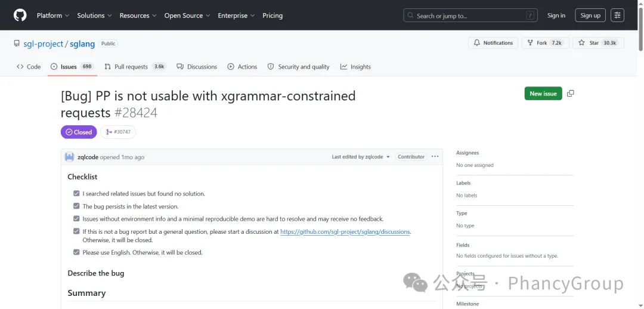The image size is (644, 309).
Task: Click the 'No one assigned' text
Action: pos(475,165)
